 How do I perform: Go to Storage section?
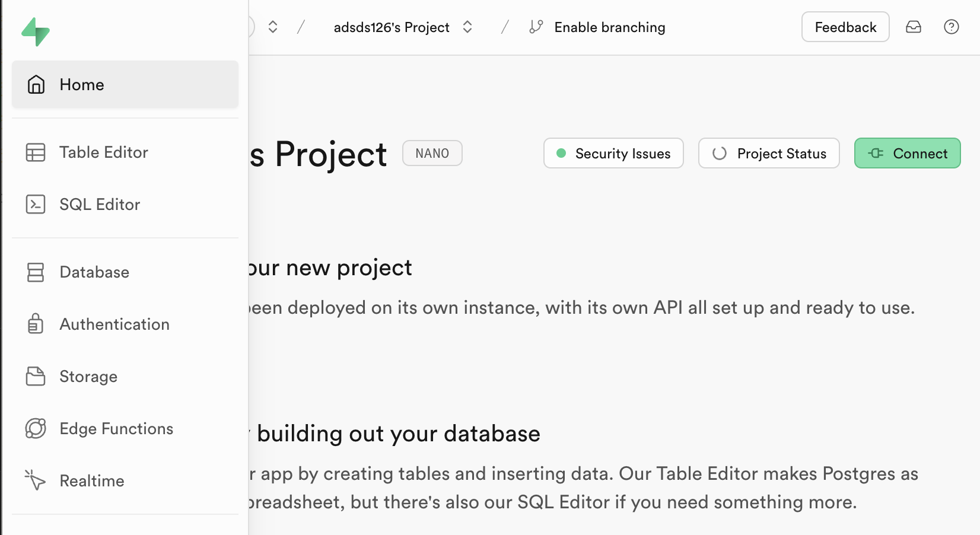pos(125,376)
